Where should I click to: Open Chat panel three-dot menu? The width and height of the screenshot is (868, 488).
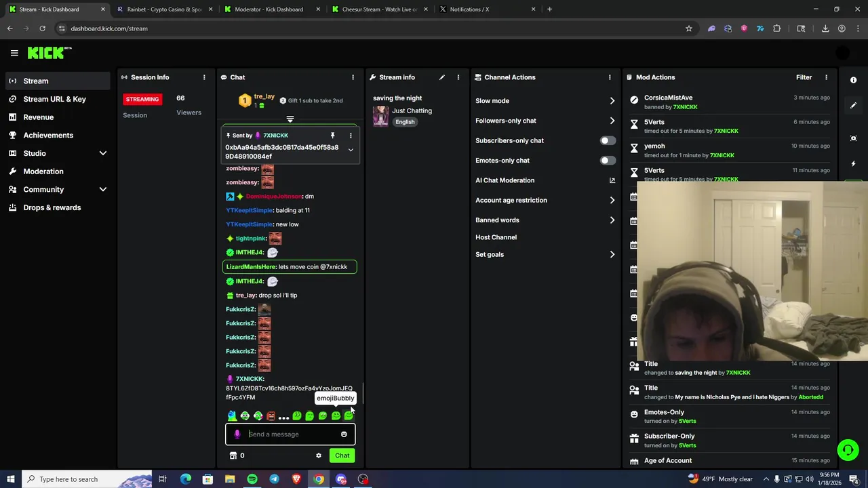(x=353, y=77)
